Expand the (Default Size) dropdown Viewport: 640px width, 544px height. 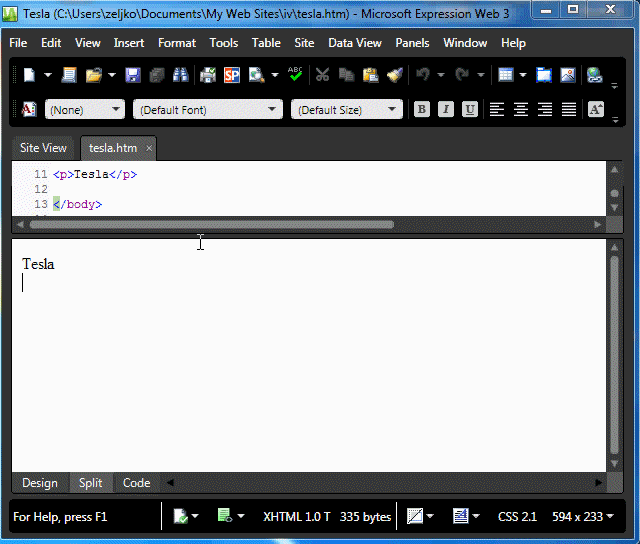point(346,110)
